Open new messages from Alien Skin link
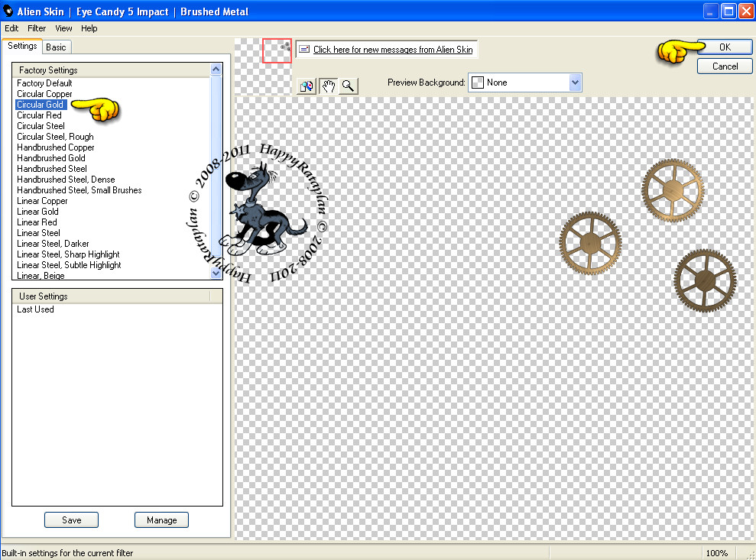Image resolution: width=756 pixels, height=560 pixels. (393, 50)
